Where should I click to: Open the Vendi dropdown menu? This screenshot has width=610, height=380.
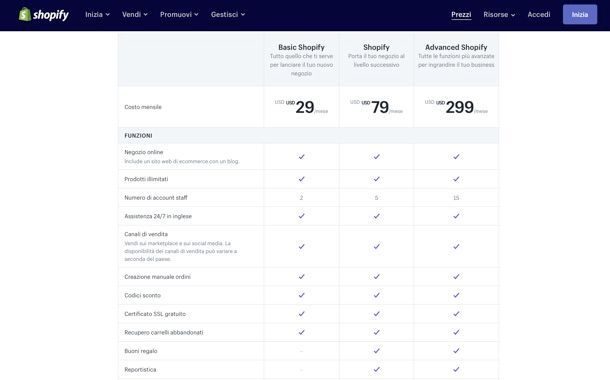pyautogui.click(x=135, y=14)
